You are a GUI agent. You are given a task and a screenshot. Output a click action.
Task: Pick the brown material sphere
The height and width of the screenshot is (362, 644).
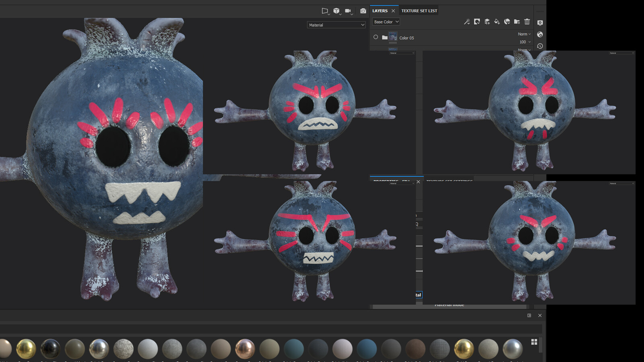[415, 349]
